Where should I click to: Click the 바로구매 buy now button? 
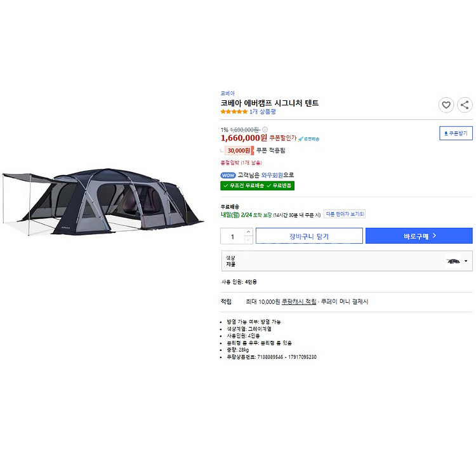pos(419,236)
